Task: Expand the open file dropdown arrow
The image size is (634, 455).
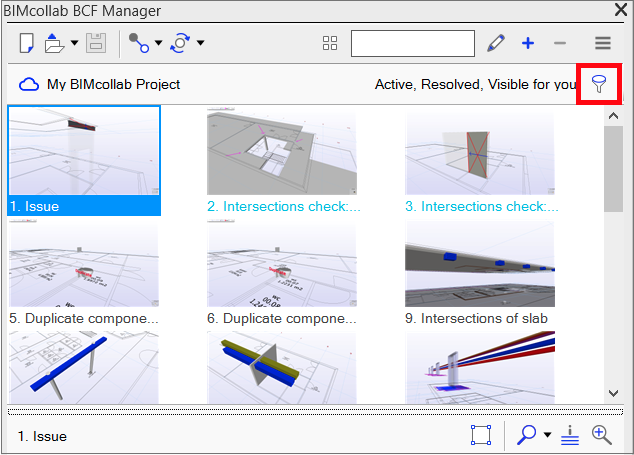Action: click(x=74, y=42)
